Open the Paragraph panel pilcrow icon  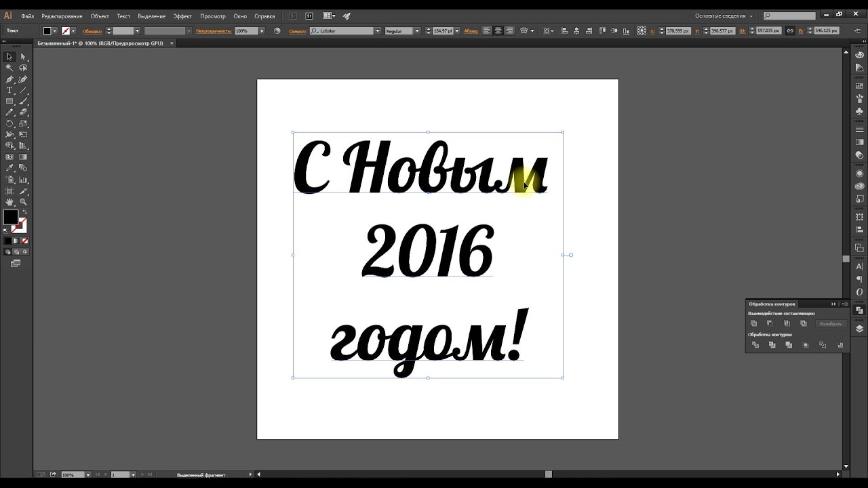click(860, 279)
